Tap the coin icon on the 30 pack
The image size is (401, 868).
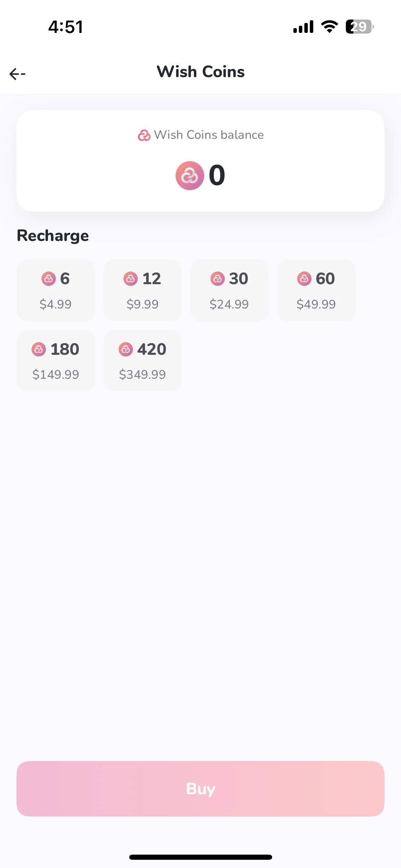[x=218, y=279]
